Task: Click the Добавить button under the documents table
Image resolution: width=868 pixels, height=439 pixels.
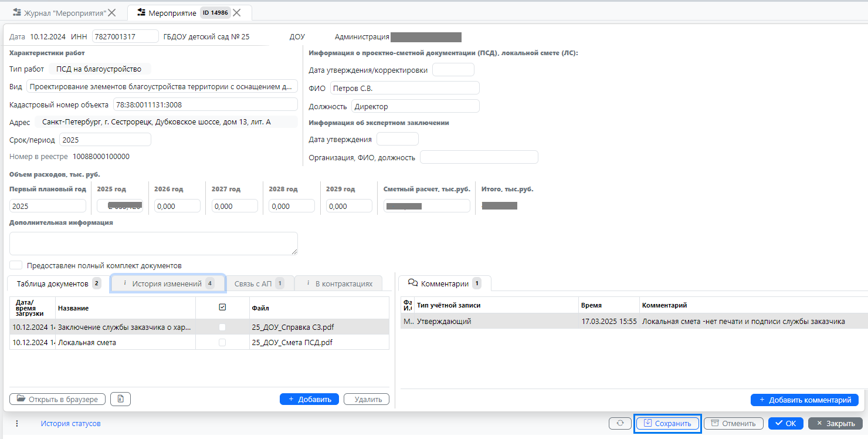Action: click(x=309, y=399)
